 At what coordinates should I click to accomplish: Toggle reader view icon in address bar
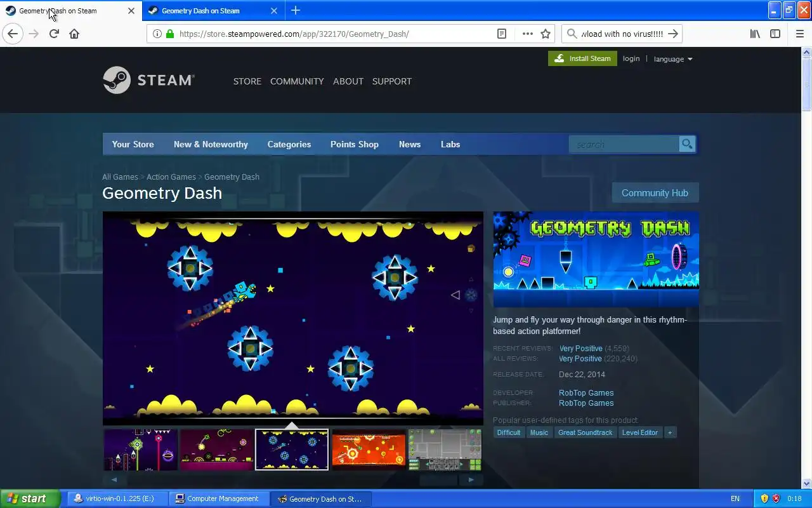pos(502,34)
